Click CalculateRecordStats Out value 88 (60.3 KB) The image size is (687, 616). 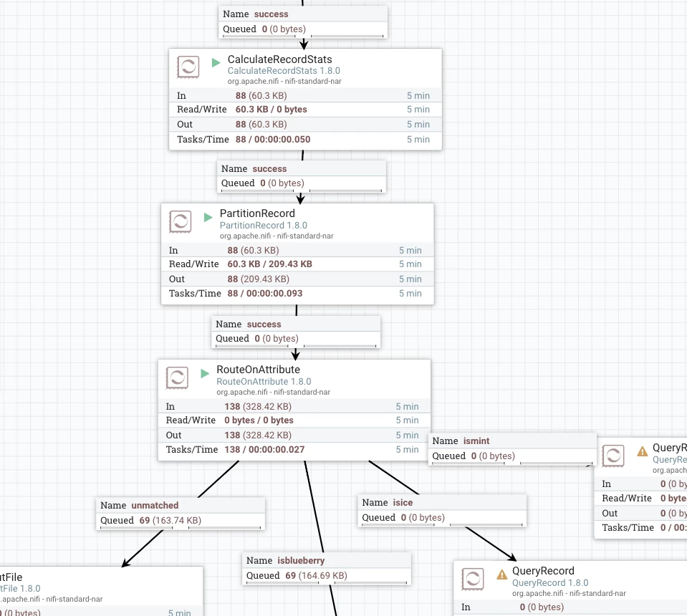pyautogui.click(x=261, y=125)
